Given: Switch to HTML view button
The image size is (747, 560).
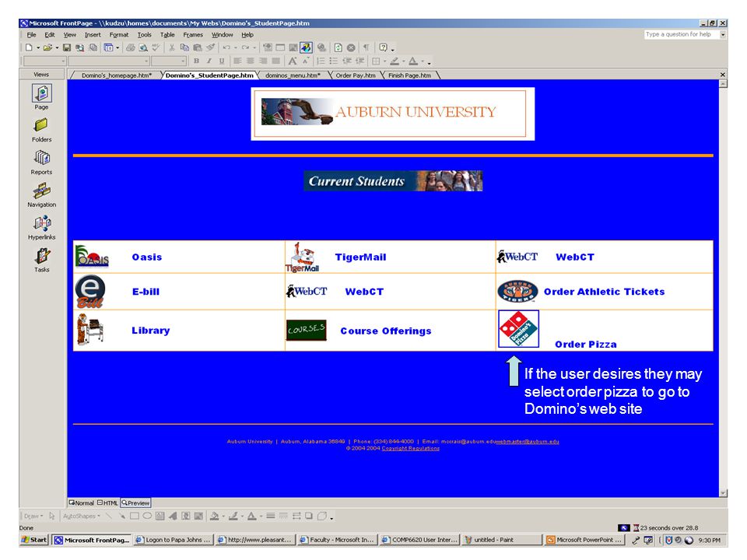Looking at the screenshot, I should tap(107, 503).
